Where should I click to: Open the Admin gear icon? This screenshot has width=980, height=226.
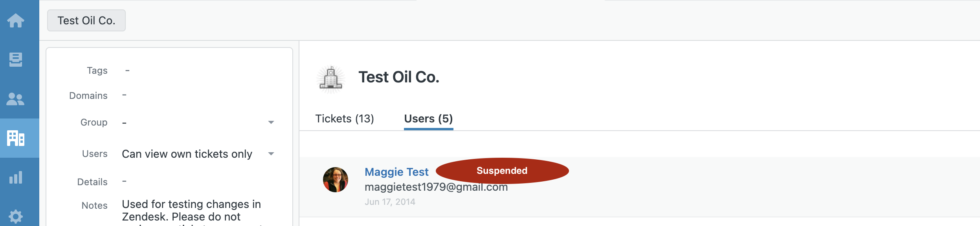click(x=16, y=216)
